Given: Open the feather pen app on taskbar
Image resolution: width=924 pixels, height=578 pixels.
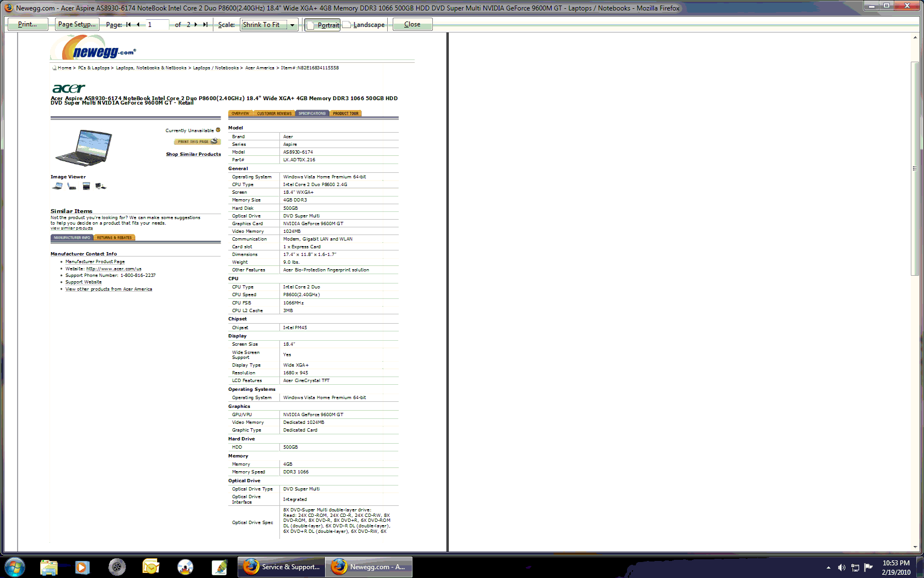Looking at the screenshot, I should coord(219,567).
